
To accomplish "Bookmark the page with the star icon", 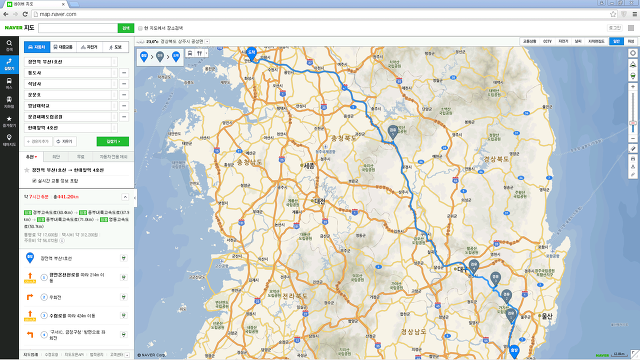I will pos(613,14).
